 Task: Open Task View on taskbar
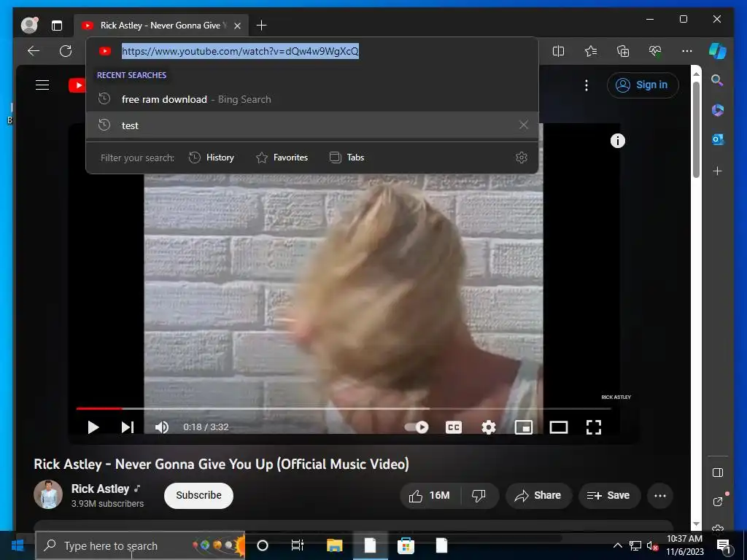(x=298, y=545)
